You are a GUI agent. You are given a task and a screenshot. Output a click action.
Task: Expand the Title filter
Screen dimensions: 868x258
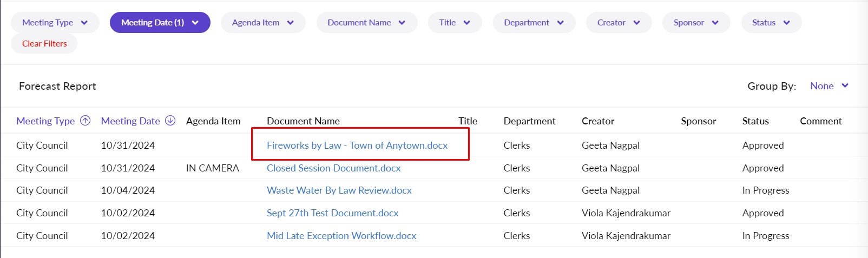coord(455,23)
